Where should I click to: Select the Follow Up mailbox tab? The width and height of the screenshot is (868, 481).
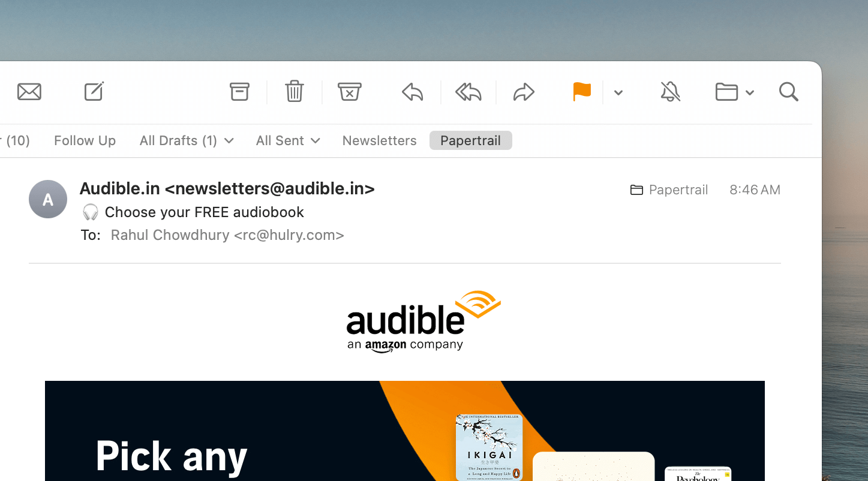coord(85,140)
